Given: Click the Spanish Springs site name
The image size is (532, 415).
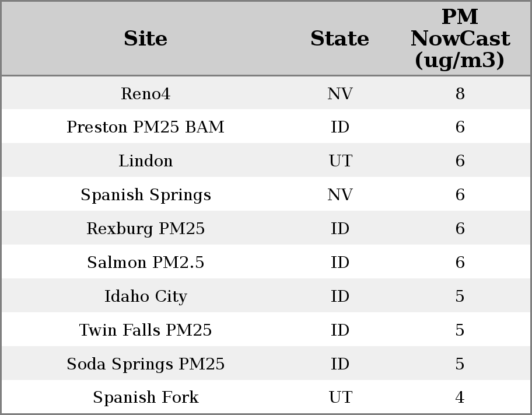Looking at the screenshot, I should (145, 195).
